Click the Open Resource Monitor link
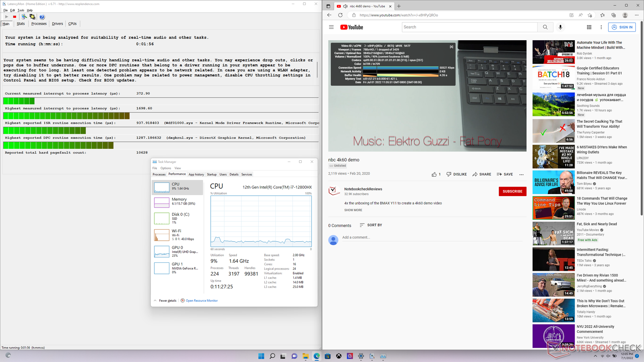 coord(202,301)
